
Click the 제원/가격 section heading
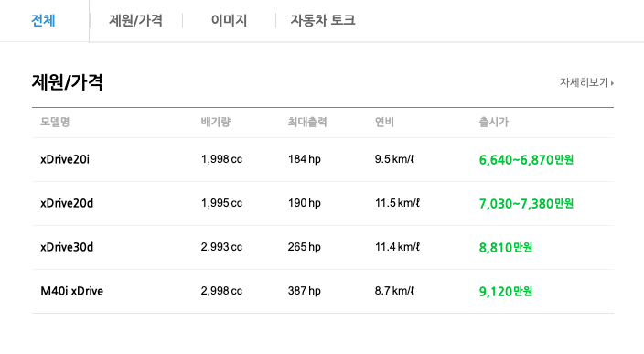[67, 82]
